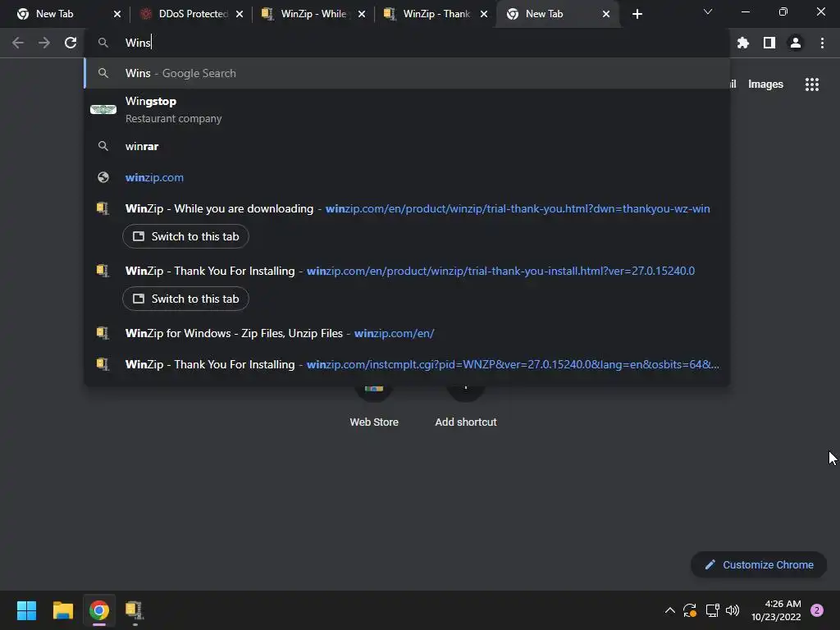Close the DDoS Protected tab
The height and width of the screenshot is (630, 840).
[x=240, y=15]
